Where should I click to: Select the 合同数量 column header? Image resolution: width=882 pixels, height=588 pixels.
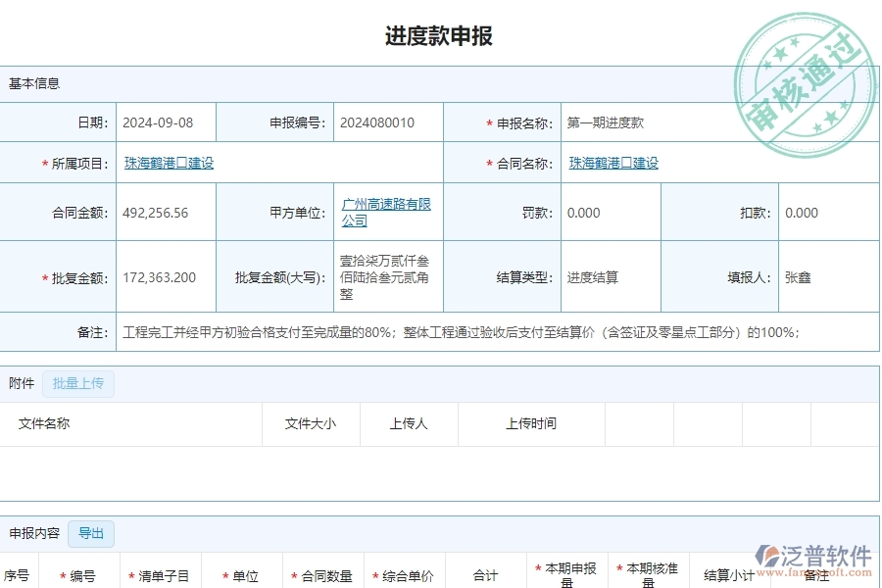tap(323, 575)
